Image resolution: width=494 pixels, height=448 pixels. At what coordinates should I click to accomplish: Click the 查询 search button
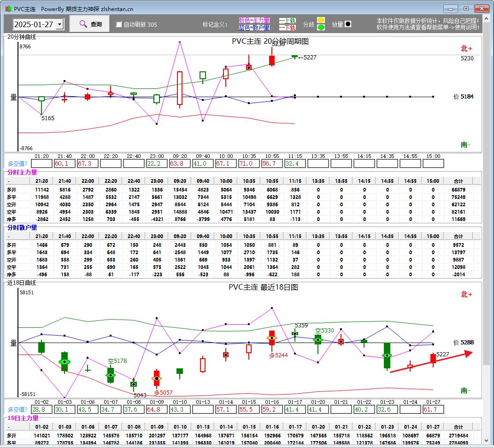point(90,24)
